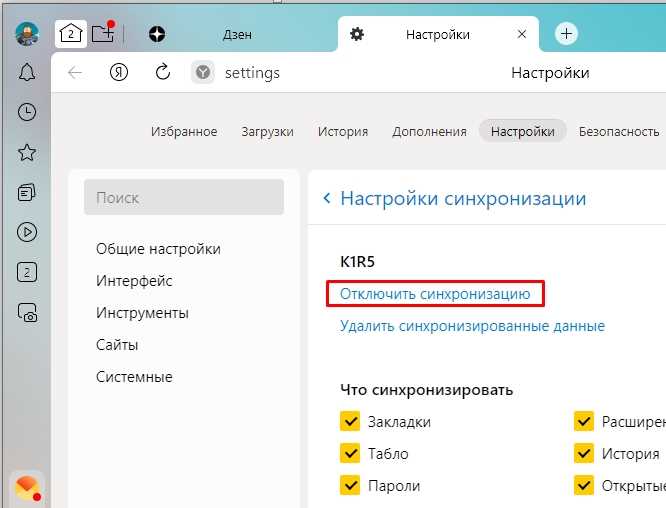Select Общие настройки in the sidebar
The width and height of the screenshot is (666, 508).
(158, 249)
